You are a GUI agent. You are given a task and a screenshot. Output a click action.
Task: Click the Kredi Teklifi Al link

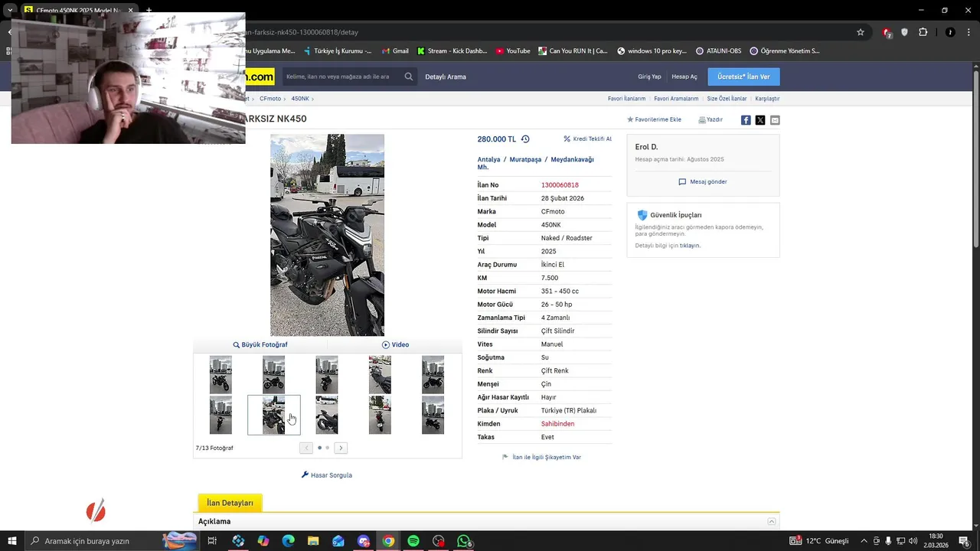[x=587, y=139]
